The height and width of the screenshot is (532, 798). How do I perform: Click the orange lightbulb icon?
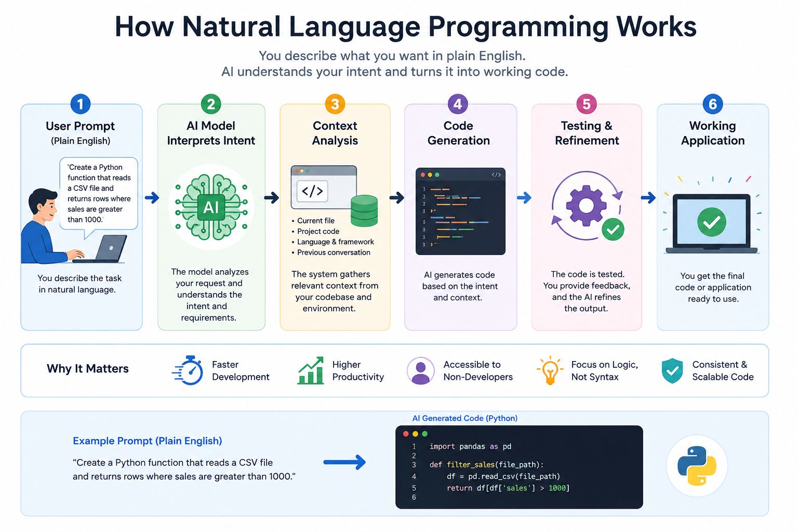pyautogui.click(x=550, y=370)
